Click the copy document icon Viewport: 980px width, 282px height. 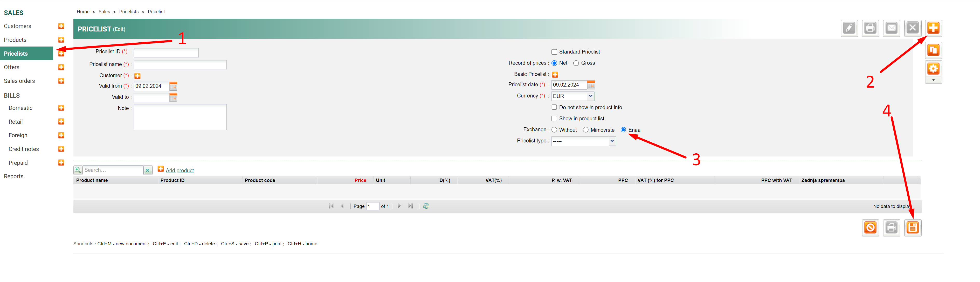click(x=933, y=50)
